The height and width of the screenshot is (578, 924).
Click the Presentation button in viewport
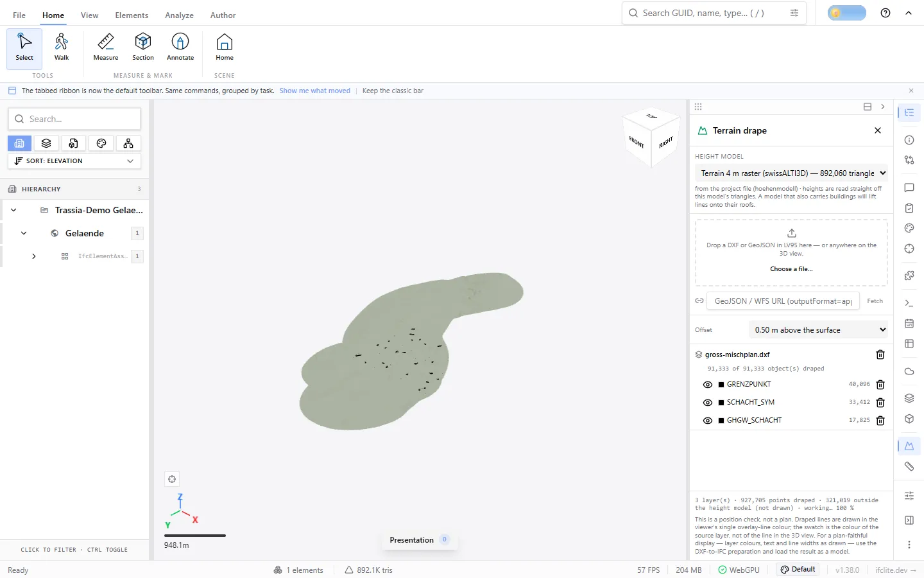click(419, 540)
